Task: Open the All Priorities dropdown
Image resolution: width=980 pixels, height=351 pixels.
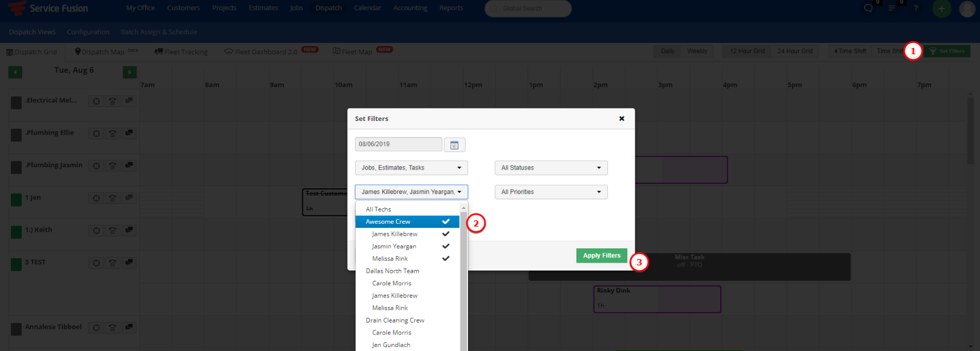Action: pyautogui.click(x=551, y=192)
